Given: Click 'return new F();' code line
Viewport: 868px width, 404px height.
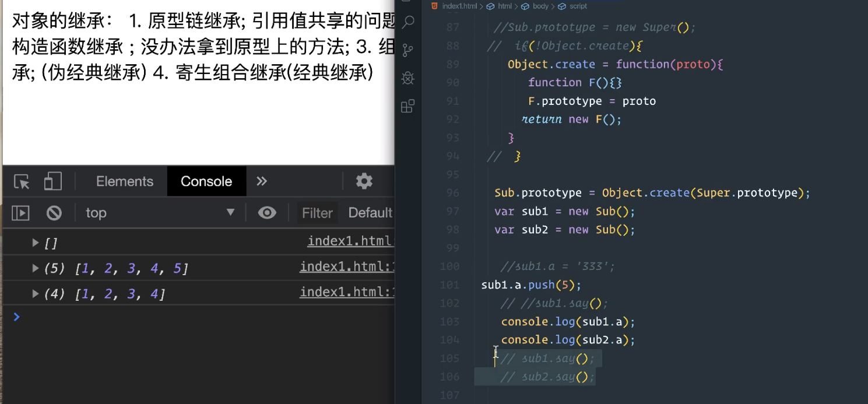Looking at the screenshot, I should (x=571, y=120).
